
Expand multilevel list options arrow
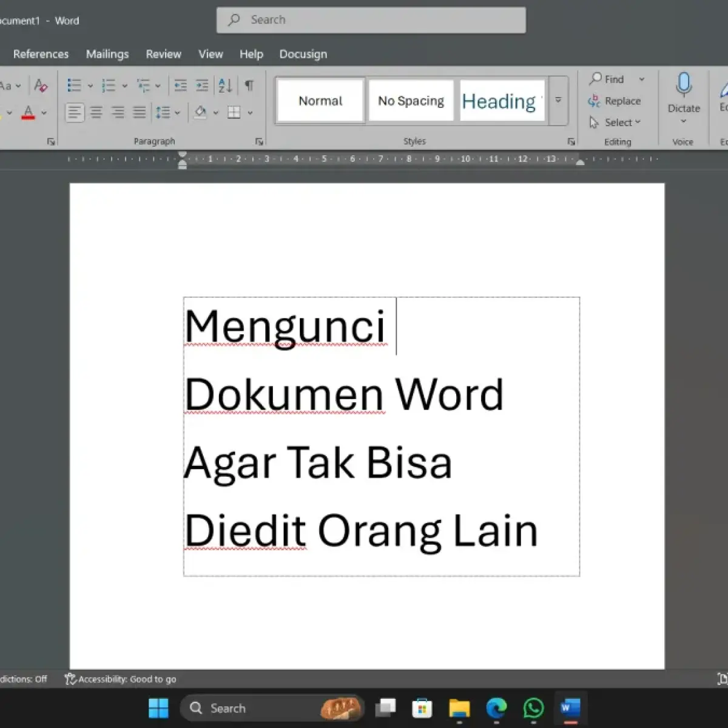pos(158,86)
